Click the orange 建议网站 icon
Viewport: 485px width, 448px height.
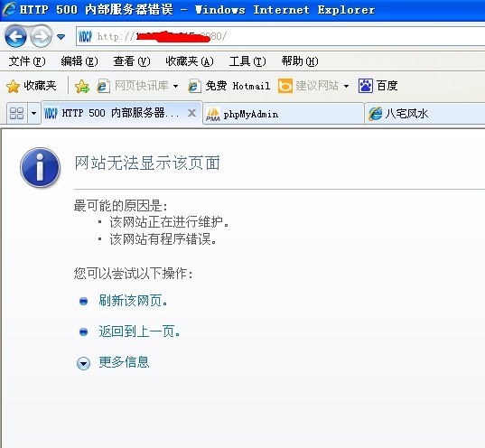(x=284, y=86)
